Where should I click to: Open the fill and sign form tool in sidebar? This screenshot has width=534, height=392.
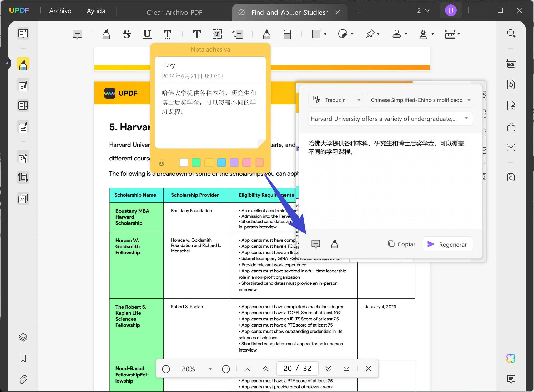[23, 127]
